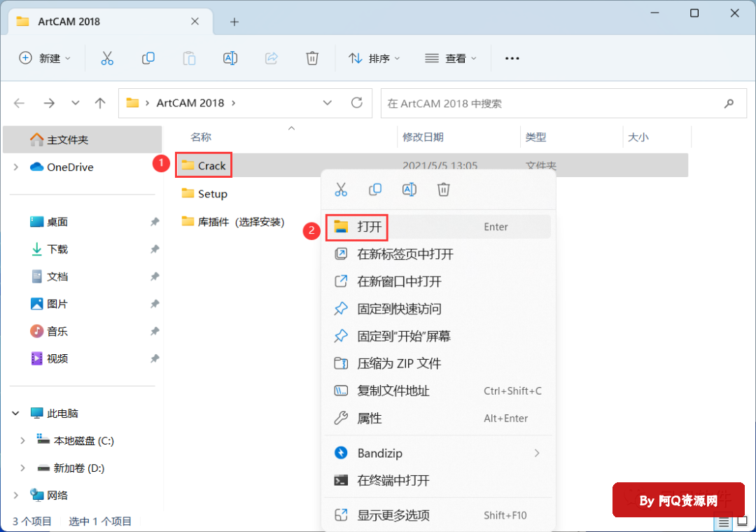The height and width of the screenshot is (532, 756).
Task: Click the chevron after ArtCAM 2018 breadcrumb
Action: click(234, 103)
